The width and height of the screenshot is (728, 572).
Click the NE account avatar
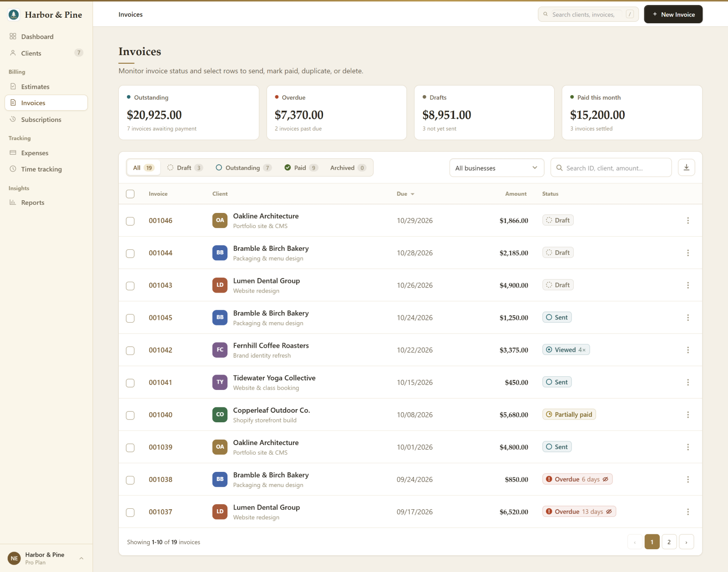point(14,558)
